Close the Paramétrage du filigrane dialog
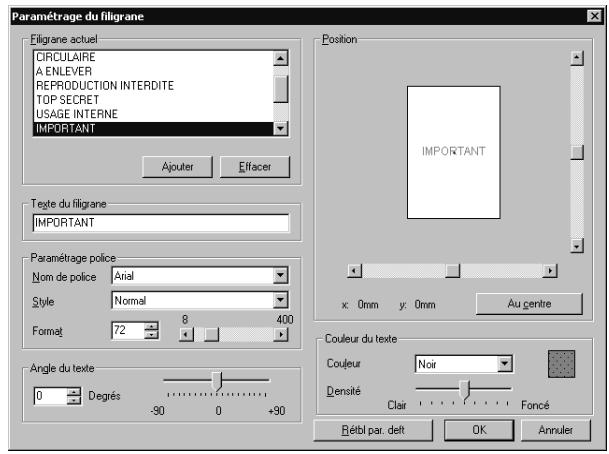Screen dimensions: 609x454 595,16
